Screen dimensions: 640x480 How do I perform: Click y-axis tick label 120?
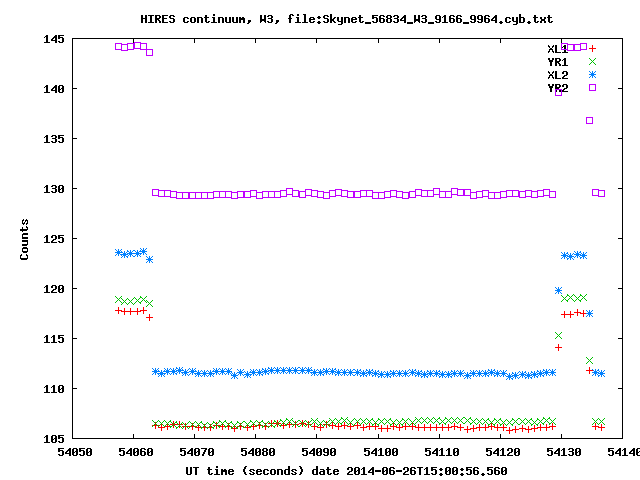pyautogui.click(x=54, y=289)
